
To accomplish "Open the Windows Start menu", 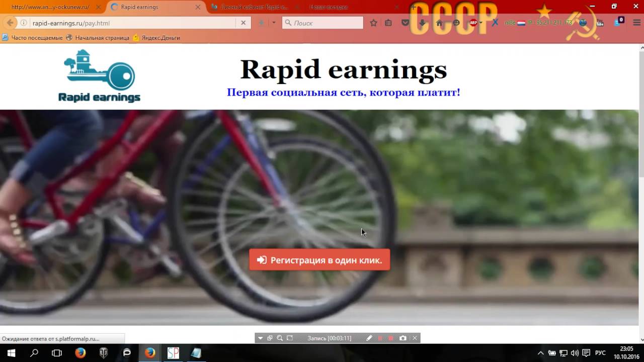I will [x=11, y=353].
